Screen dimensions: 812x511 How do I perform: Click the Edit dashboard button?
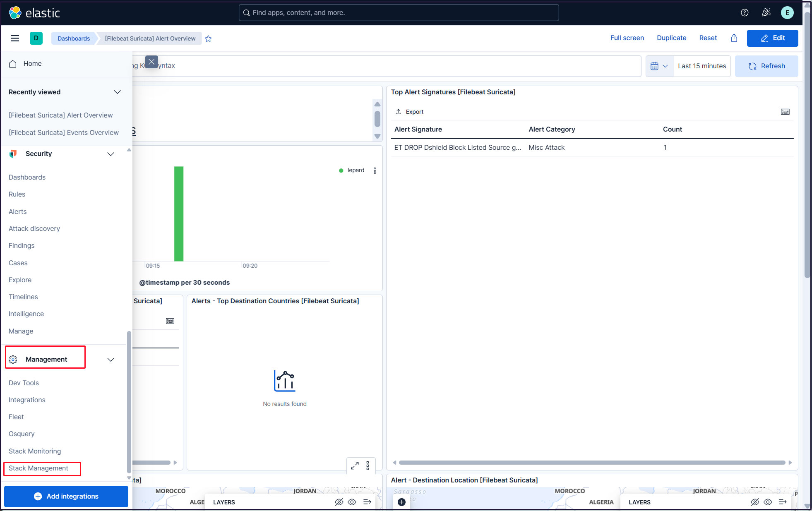772,38
